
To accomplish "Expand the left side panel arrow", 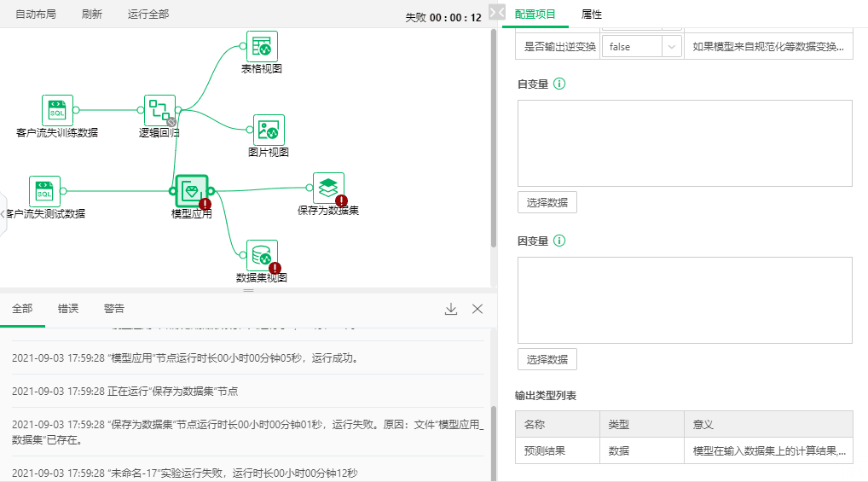I will (3, 214).
